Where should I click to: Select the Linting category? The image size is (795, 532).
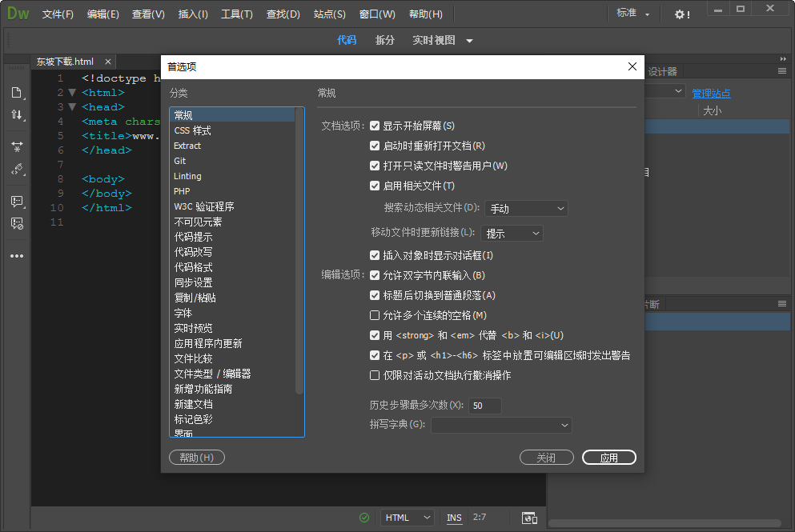tap(187, 176)
